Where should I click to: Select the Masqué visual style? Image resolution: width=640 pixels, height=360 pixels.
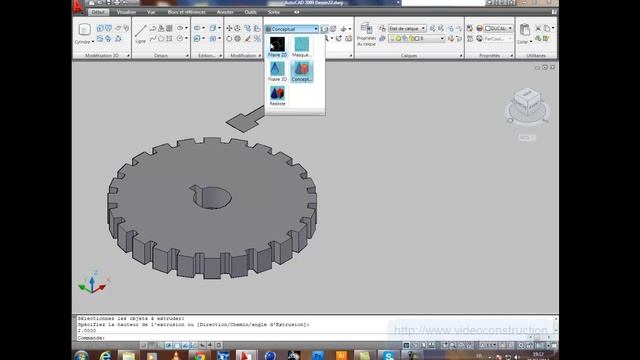302,47
